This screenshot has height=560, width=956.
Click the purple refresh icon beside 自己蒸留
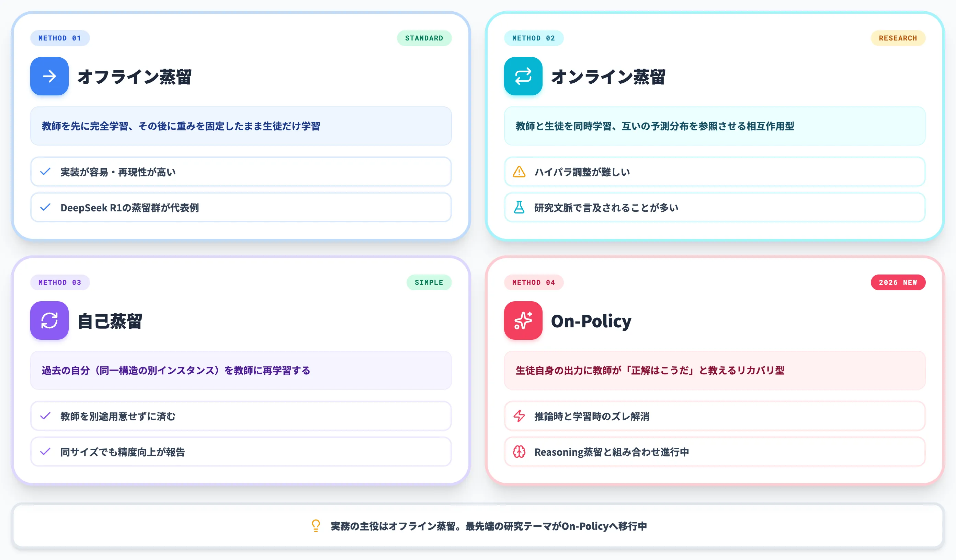[49, 320]
